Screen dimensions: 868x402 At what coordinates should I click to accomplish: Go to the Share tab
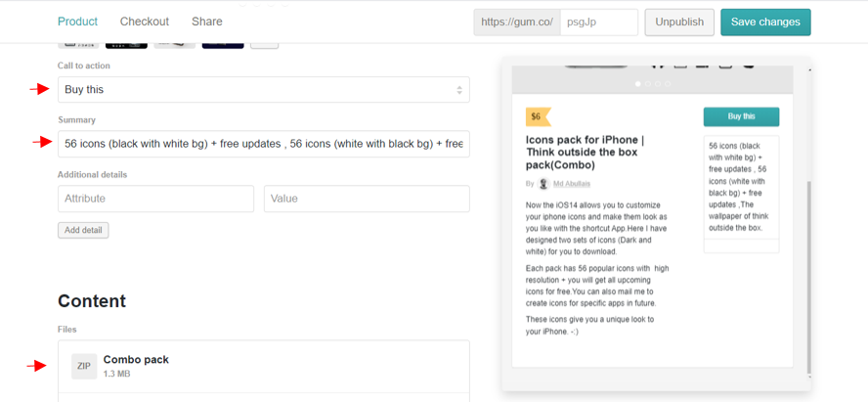[x=207, y=22]
